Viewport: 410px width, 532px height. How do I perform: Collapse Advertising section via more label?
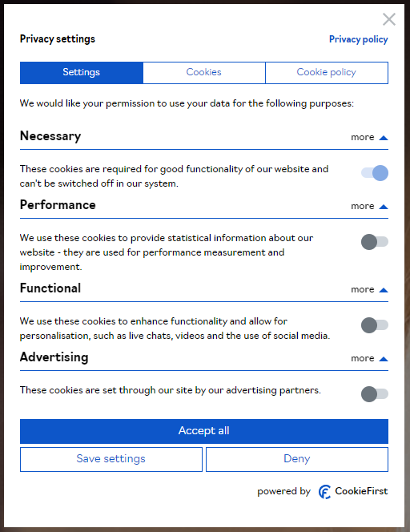[x=363, y=359]
